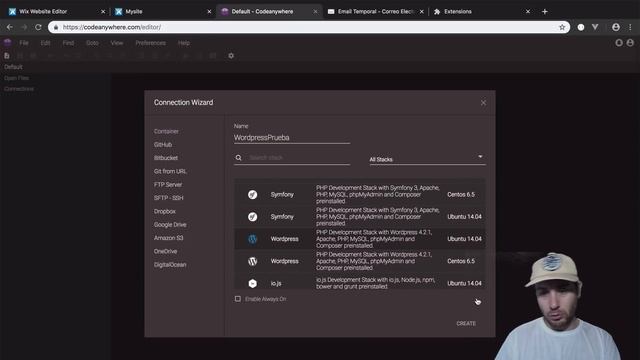
Task: Open the settings gear in the editor toolbar
Action: click(231, 56)
